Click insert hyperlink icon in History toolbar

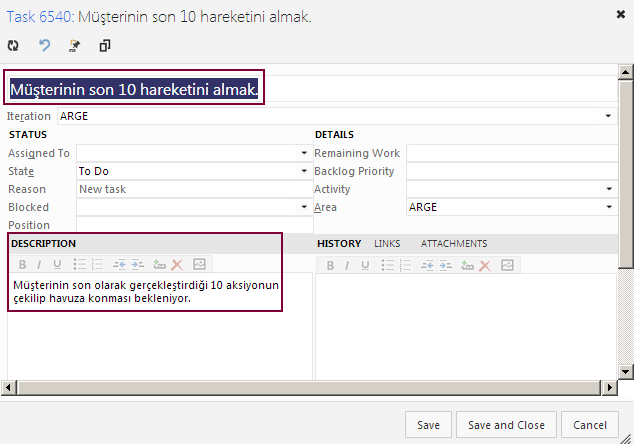(467, 265)
